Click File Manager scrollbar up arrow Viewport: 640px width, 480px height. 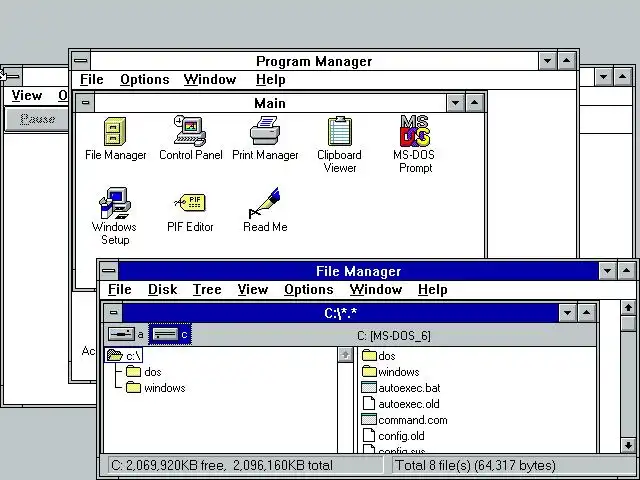tap(628, 308)
